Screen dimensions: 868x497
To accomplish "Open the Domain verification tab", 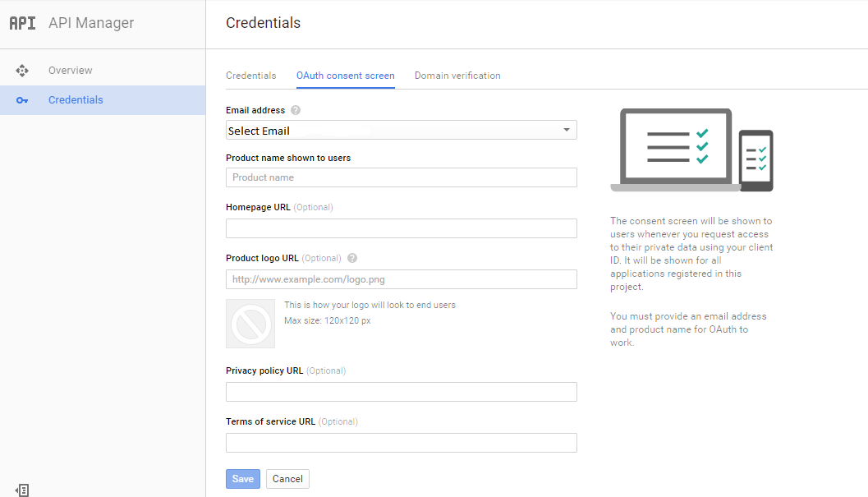I will pyautogui.click(x=457, y=76).
